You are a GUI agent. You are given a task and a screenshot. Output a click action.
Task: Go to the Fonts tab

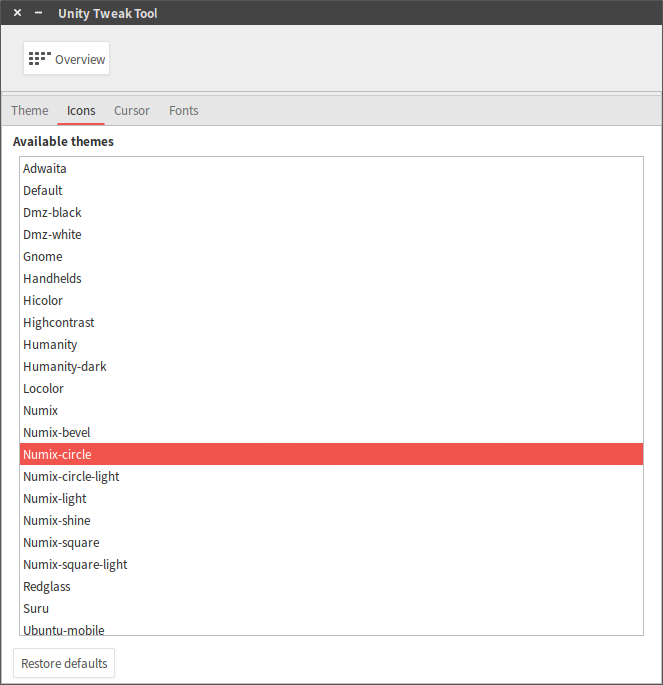pyautogui.click(x=183, y=111)
